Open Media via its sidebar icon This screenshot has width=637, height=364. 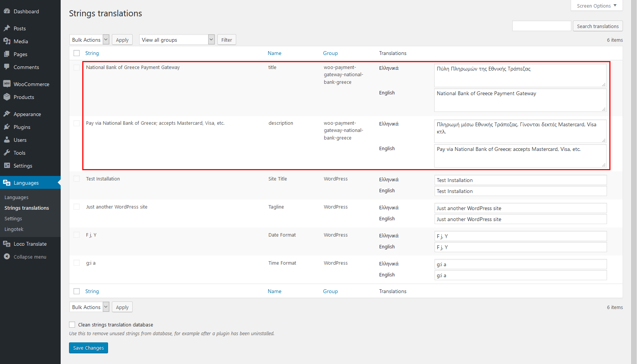7,41
